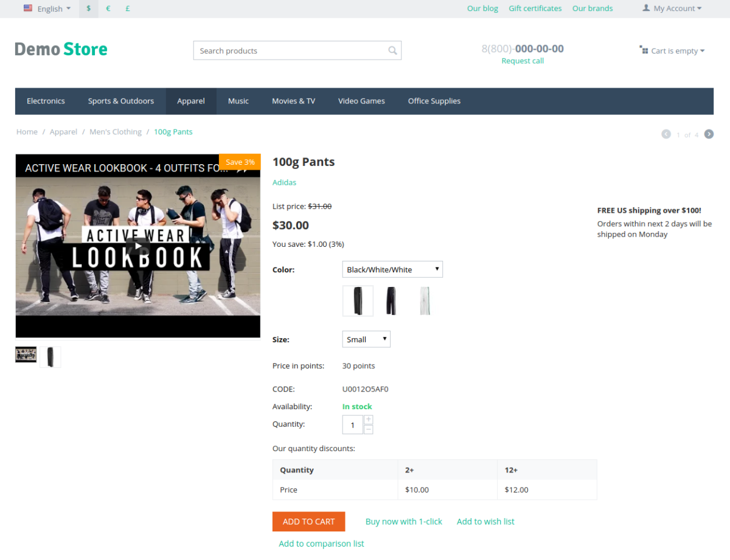Click the U0012O5AF0 product code

click(365, 389)
